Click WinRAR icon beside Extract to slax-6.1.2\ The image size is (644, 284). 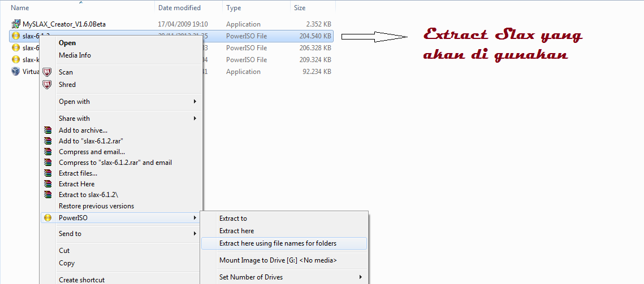(48, 195)
